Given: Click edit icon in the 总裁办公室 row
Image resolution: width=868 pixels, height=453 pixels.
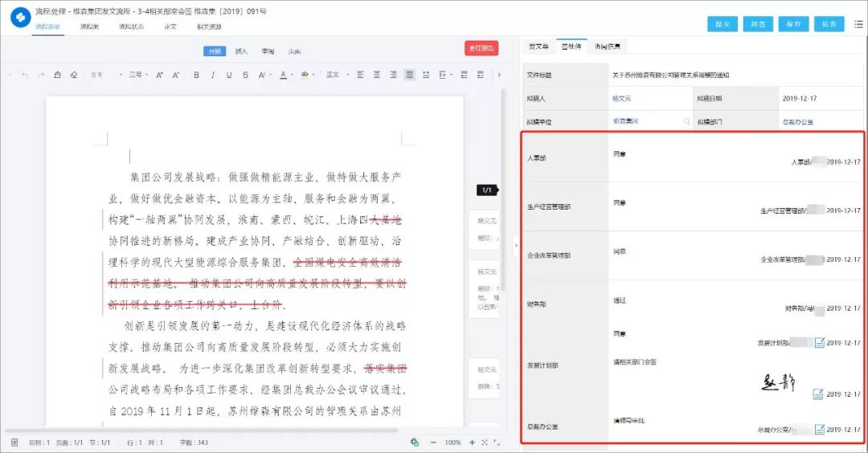Looking at the screenshot, I should pyautogui.click(x=819, y=429).
